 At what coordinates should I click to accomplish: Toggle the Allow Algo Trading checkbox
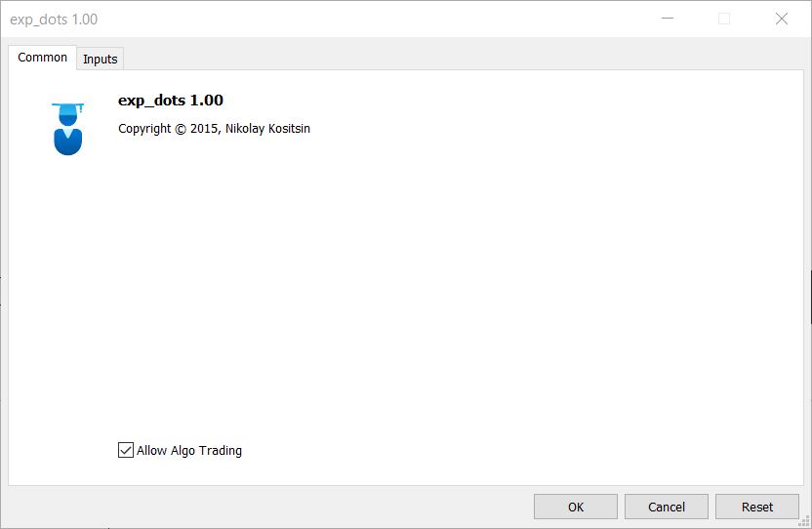[125, 450]
